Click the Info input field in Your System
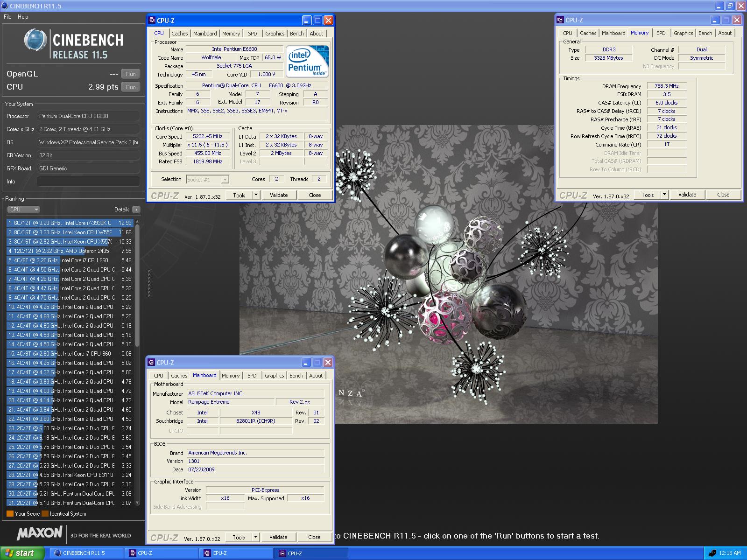The width and height of the screenshot is (747, 560). [x=88, y=182]
